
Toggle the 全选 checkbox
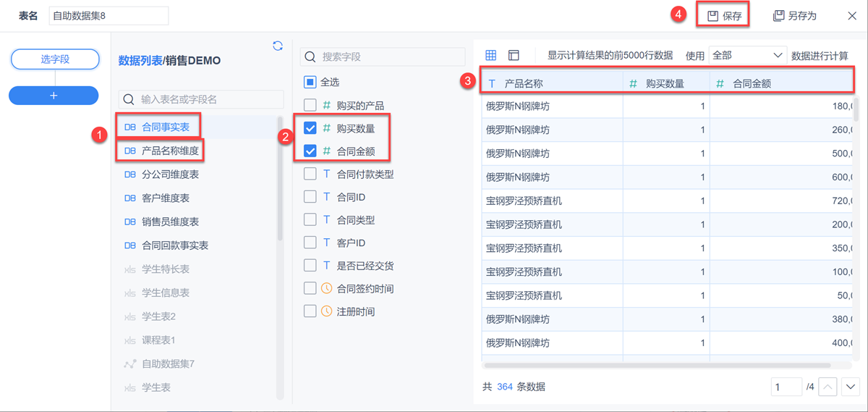click(x=310, y=83)
